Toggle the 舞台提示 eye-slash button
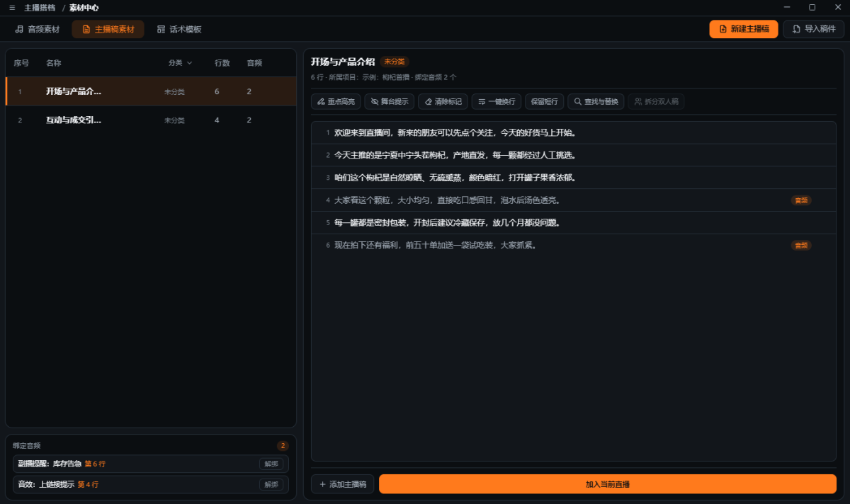850x504 pixels. coord(390,102)
